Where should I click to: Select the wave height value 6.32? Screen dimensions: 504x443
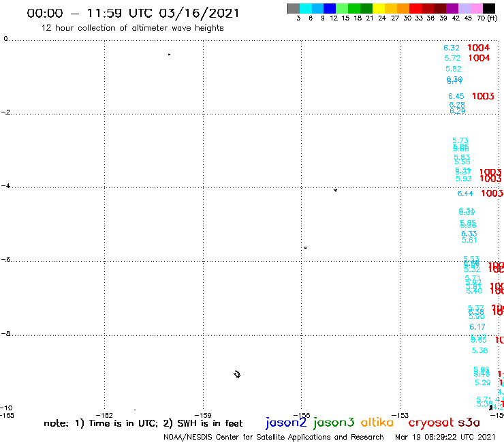(452, 48)
